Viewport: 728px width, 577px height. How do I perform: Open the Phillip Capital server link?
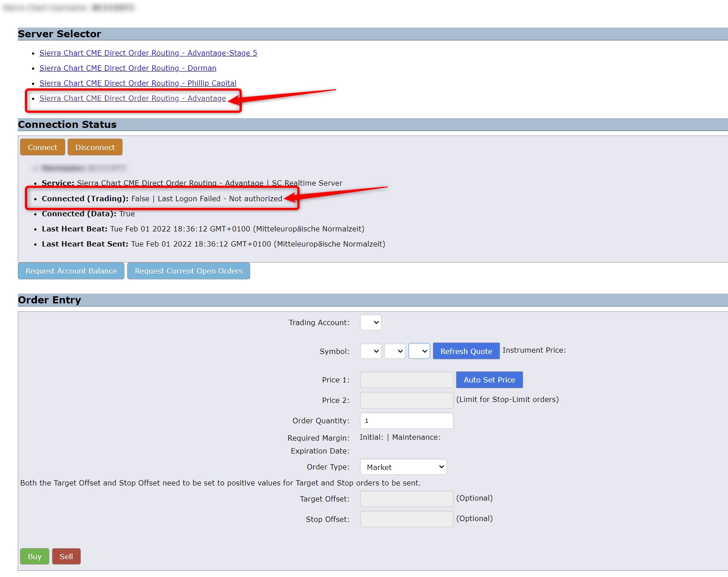(138, 83)
